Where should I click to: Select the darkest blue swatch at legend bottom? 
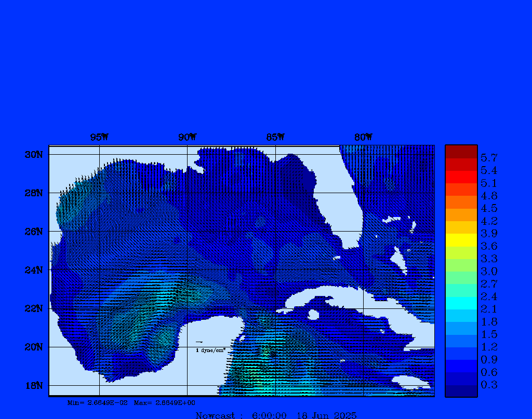coord(461,391)
